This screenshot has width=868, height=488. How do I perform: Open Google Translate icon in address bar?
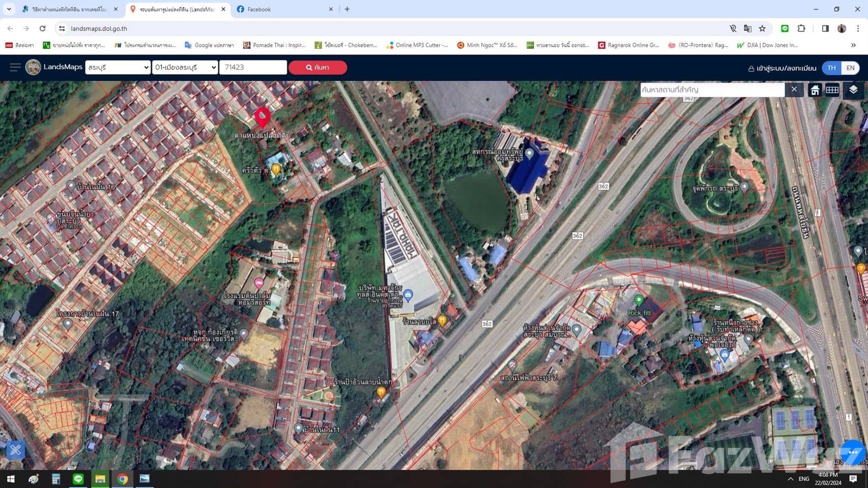[747, 28]
